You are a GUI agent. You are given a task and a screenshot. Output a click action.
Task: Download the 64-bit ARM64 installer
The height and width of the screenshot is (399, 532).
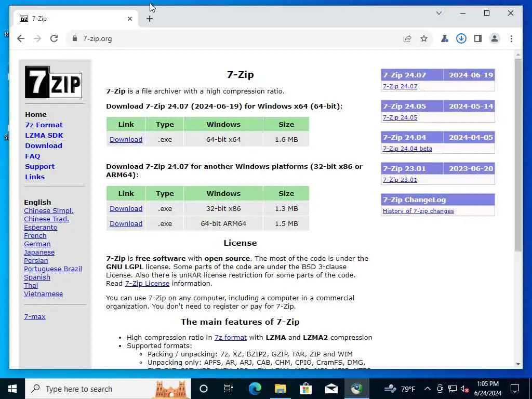[126, 223]
